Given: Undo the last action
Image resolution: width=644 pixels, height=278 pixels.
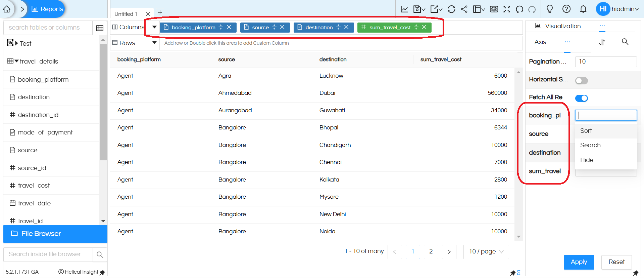Looking at the screenshot, I should [x=519, y=9].
